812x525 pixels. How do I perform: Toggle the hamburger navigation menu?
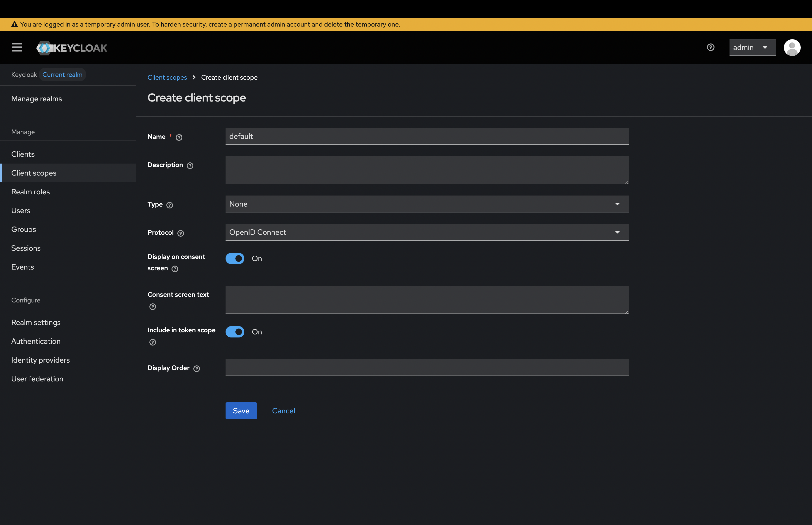(17, 47)
